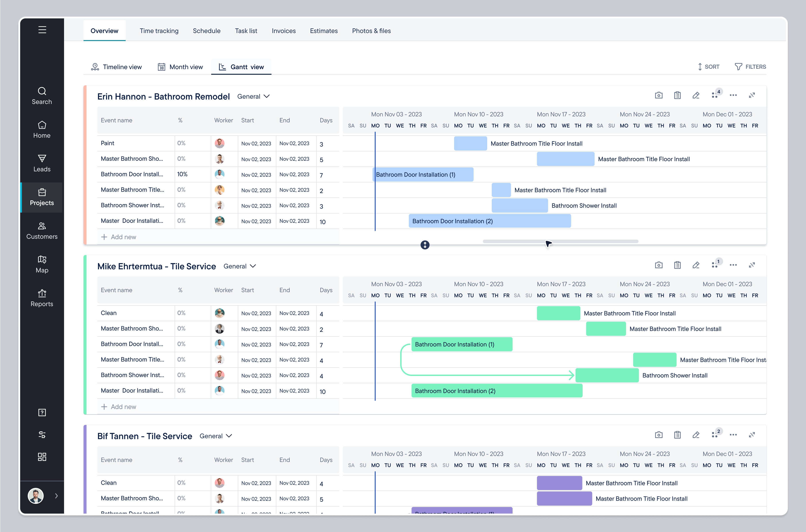The width and height of the screenshot is (806, 532).
Task: Select the Bathroom Door Installation (1) bar in Mike's Gantt
Action: tap(461, 344)
